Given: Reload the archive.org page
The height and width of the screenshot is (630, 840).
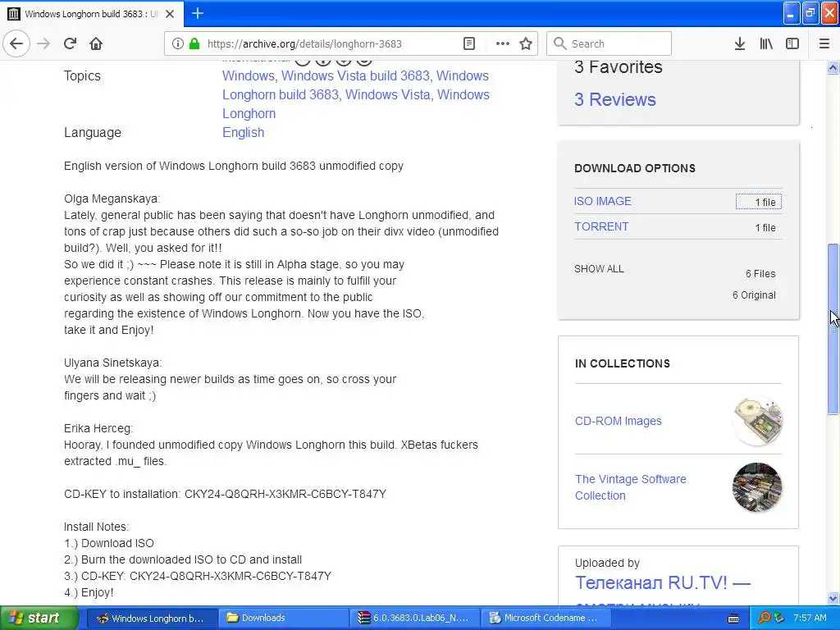Looking at the screenshot, I should click(x=70, y=43).
